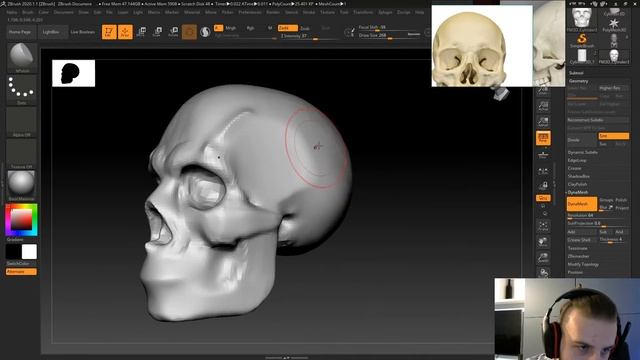Activate the Edit mode button
Screen dimensions: 640x360
(109, 32)
